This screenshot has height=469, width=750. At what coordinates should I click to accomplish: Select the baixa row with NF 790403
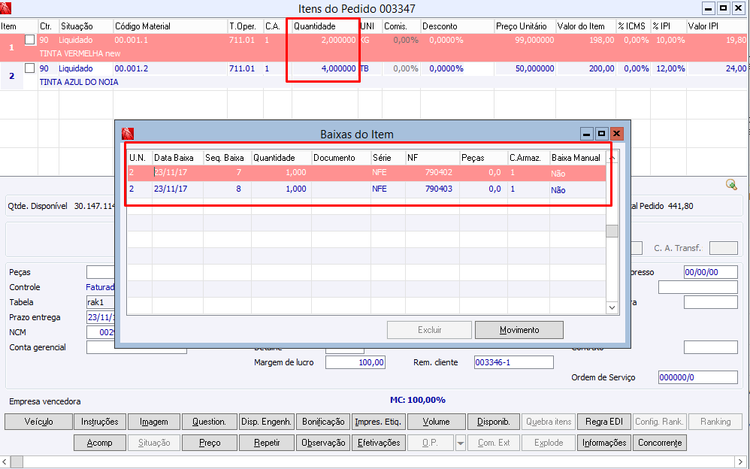[366, 189]
